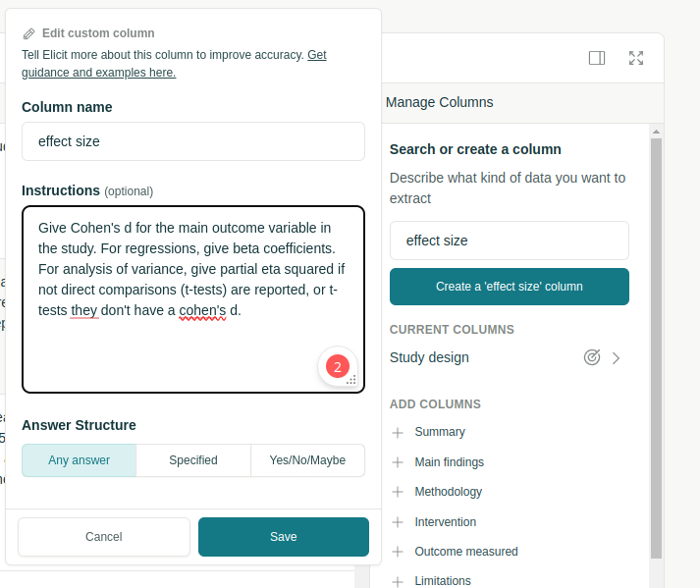Click the plus icon next to Intervention
Image resolution: width=700 pixels, height=588 pixels.
(398, 522)
